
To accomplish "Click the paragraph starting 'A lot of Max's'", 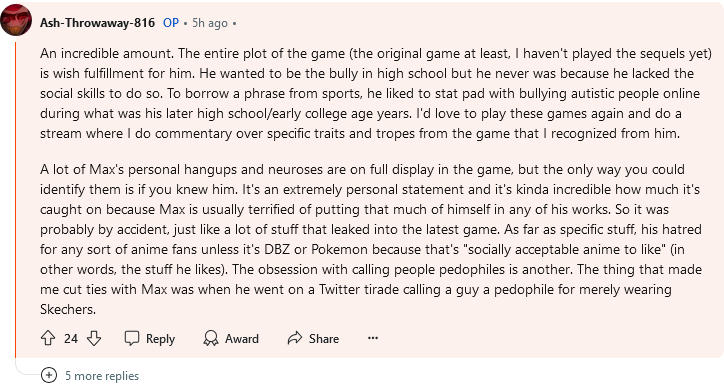I will click(371, 239).
